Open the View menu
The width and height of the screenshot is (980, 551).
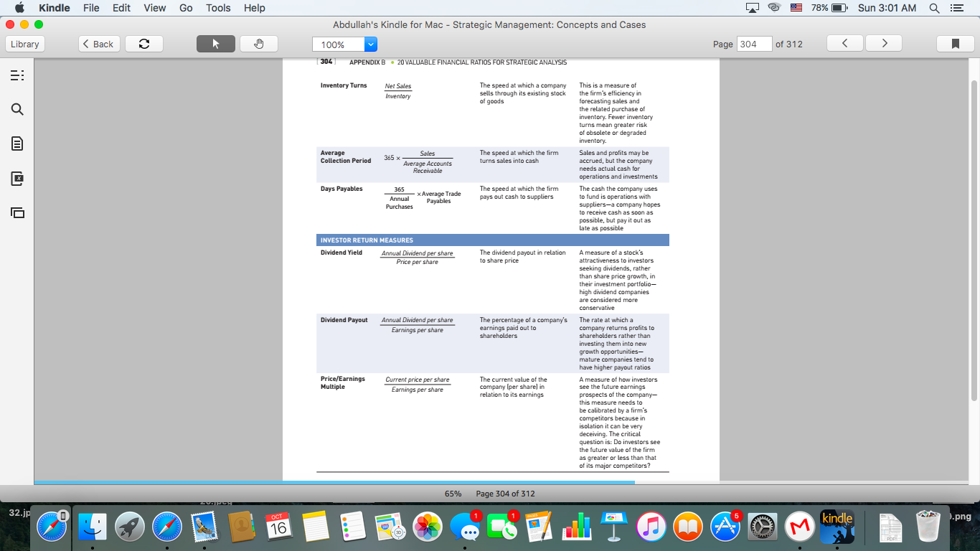coord(155,8)
